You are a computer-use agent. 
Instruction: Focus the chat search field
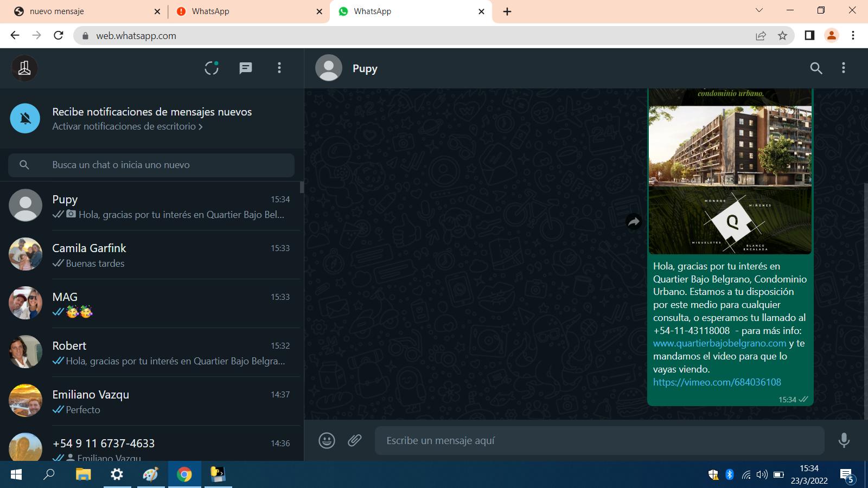[x=151, y=165]
